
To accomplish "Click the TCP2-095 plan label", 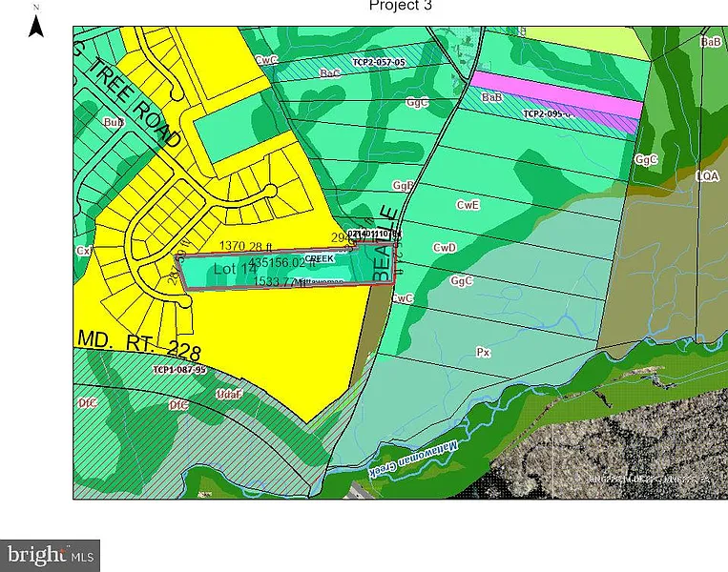I will click(x=548, y=113).
